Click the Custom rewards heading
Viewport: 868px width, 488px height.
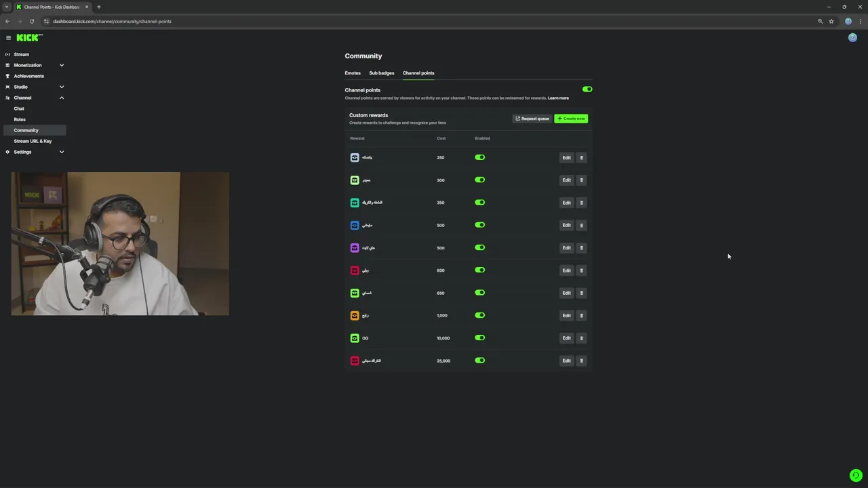click(x=368, y=115)
